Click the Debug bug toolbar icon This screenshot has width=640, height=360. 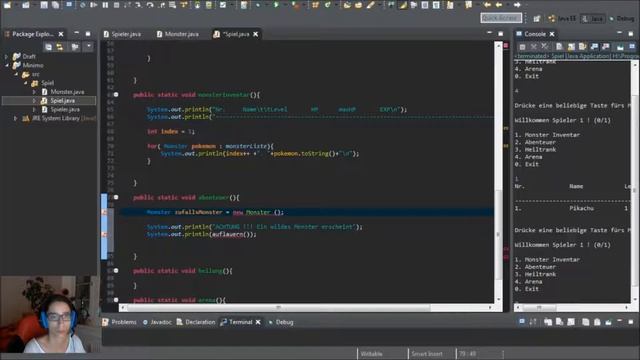click(258, 5)
